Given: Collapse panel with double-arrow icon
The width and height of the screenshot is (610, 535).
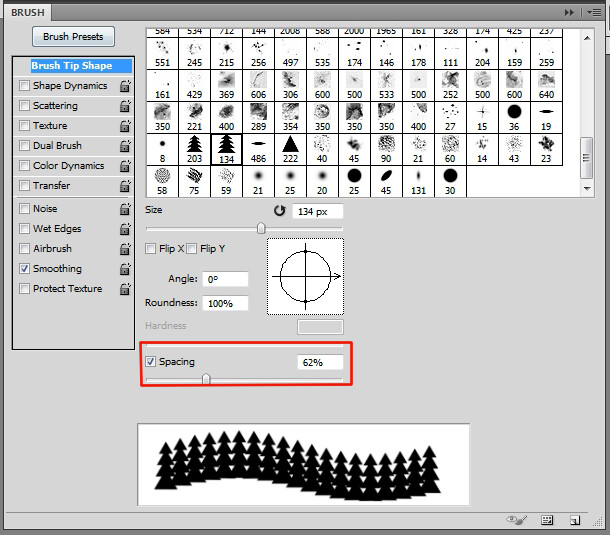Looking at the screenshot, I should point(569,12).
